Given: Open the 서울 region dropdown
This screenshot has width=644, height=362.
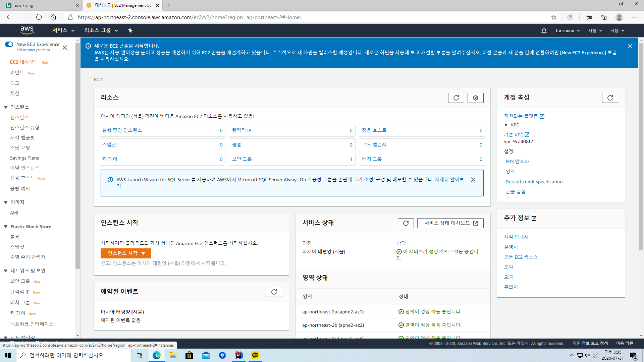Looking at the screenshot, I should pyautogui.click(x=595, y=31).
